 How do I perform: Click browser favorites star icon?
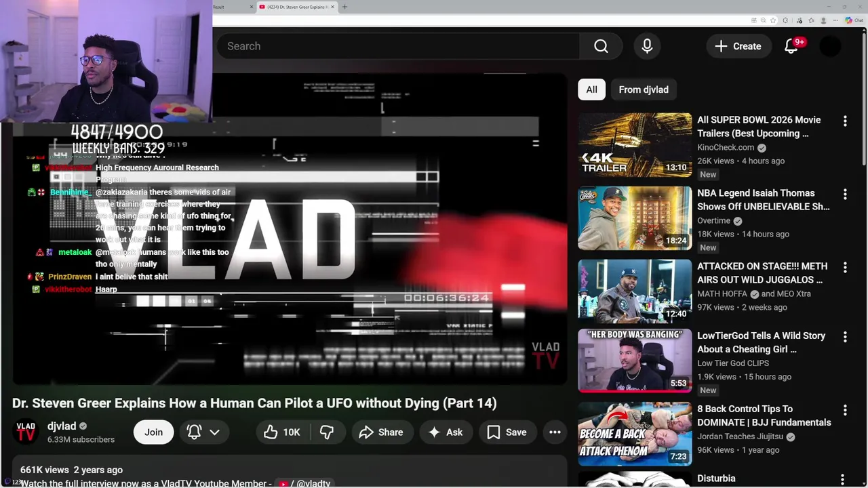point(773,20)
